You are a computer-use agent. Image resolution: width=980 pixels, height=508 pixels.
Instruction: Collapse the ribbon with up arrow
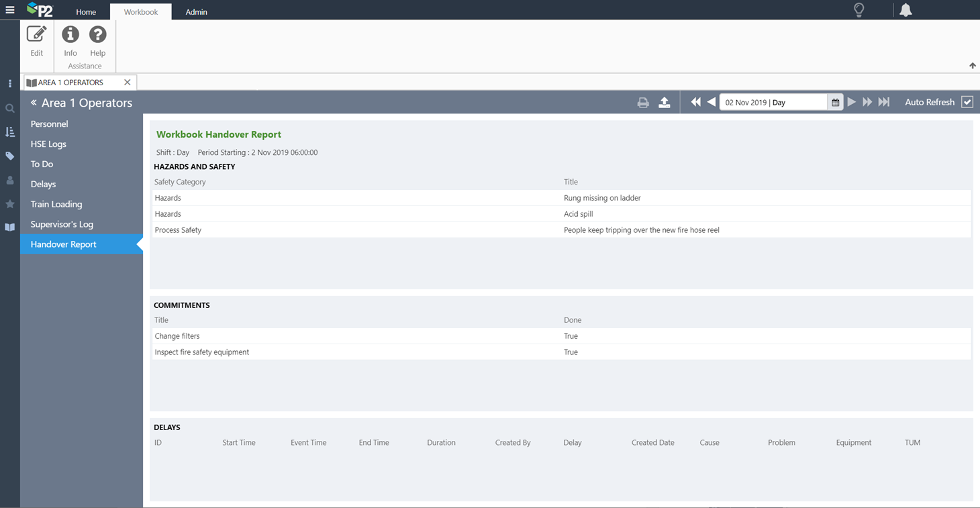(972, 66)
